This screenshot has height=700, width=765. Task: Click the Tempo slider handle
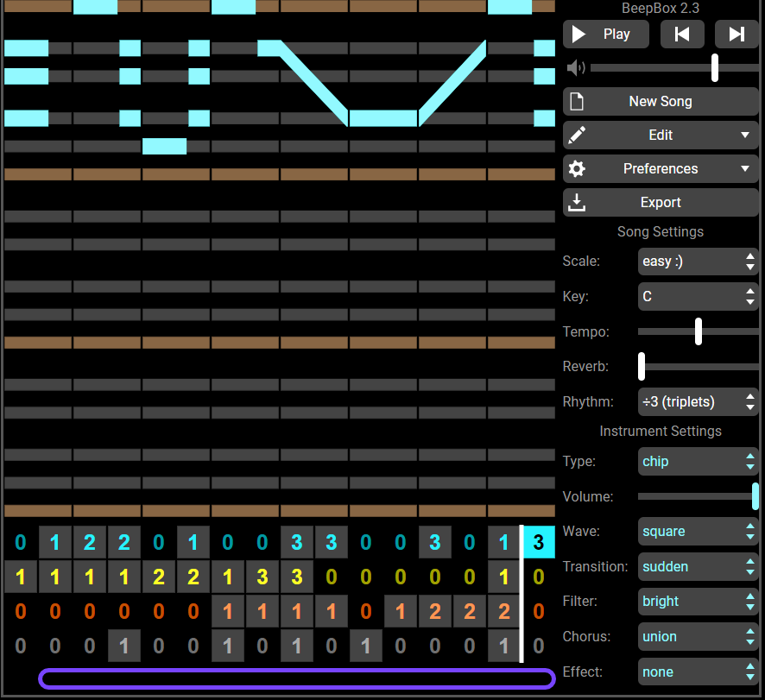click(699, 331)
